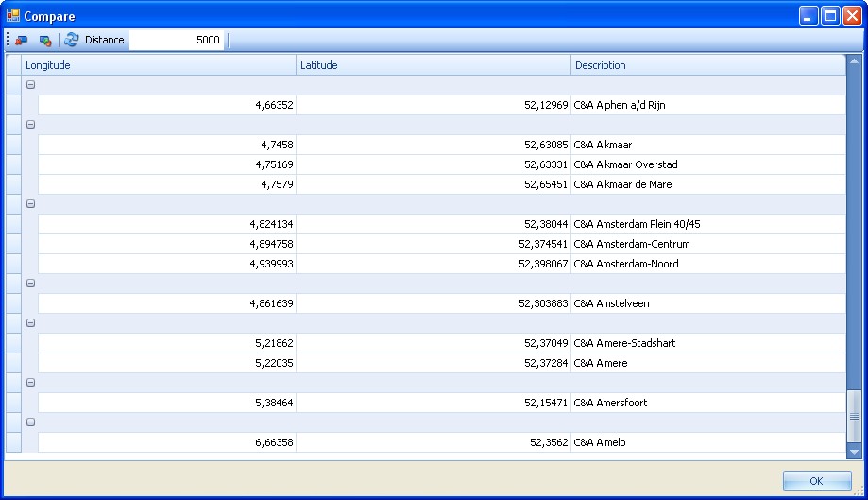Click longitude value 6,66358

point(274,442)
